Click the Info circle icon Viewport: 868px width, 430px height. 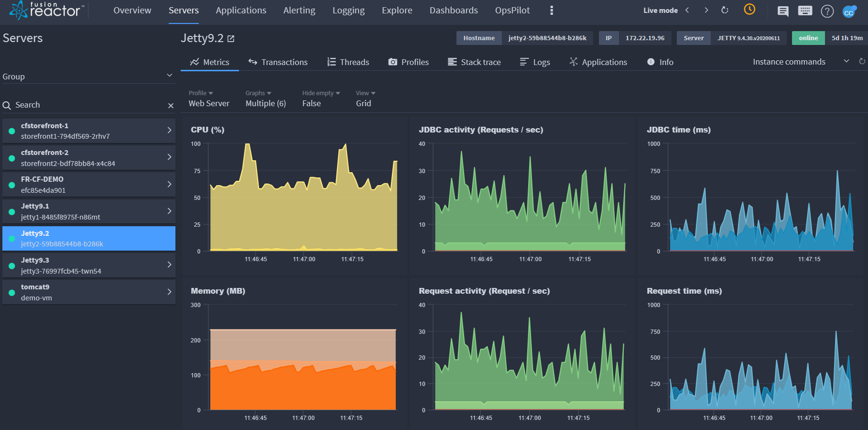coord(651,62)
